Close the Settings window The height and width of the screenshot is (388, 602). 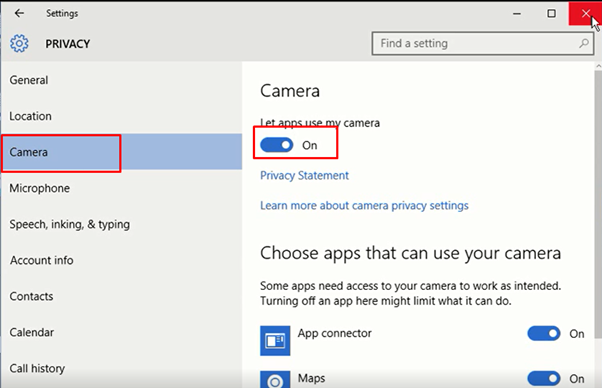[x=585, y=13]
